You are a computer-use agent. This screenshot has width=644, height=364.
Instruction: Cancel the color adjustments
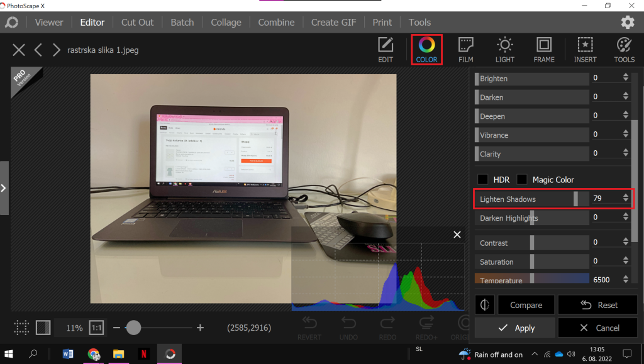point(597,328)
